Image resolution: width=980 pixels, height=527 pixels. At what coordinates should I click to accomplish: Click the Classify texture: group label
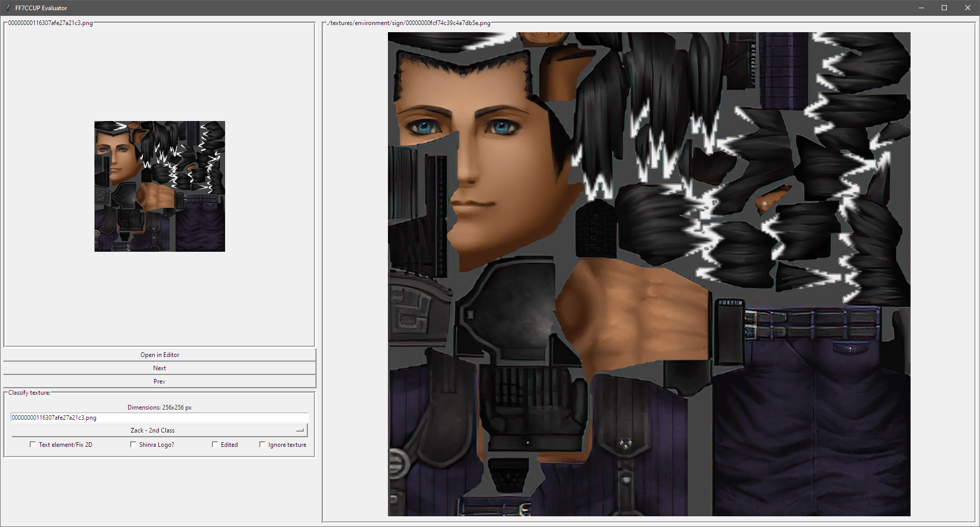[x=29, y=393]
